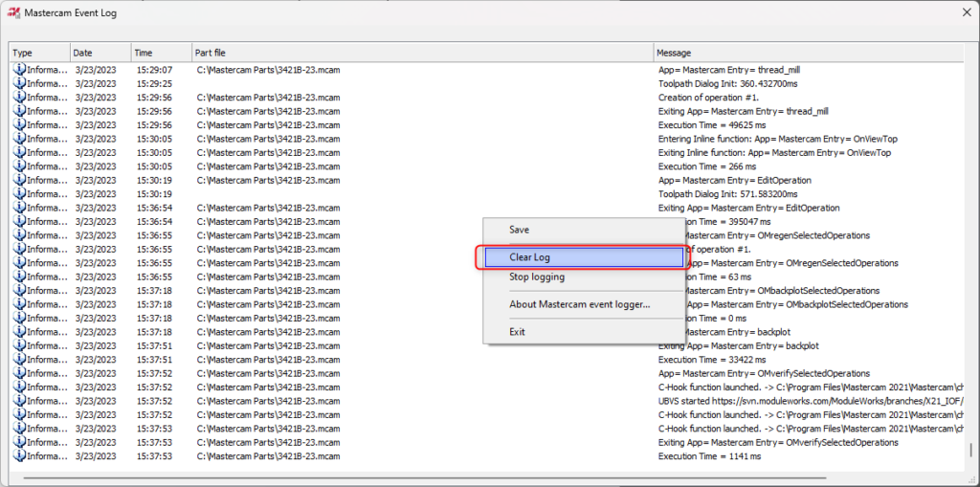Click info icon of Execution Time = 266 ms row
This screenshot has height=487, width=980.
(19, 166)
